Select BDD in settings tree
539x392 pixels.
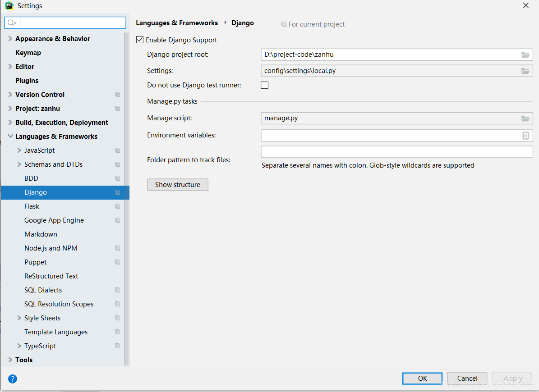31,178
